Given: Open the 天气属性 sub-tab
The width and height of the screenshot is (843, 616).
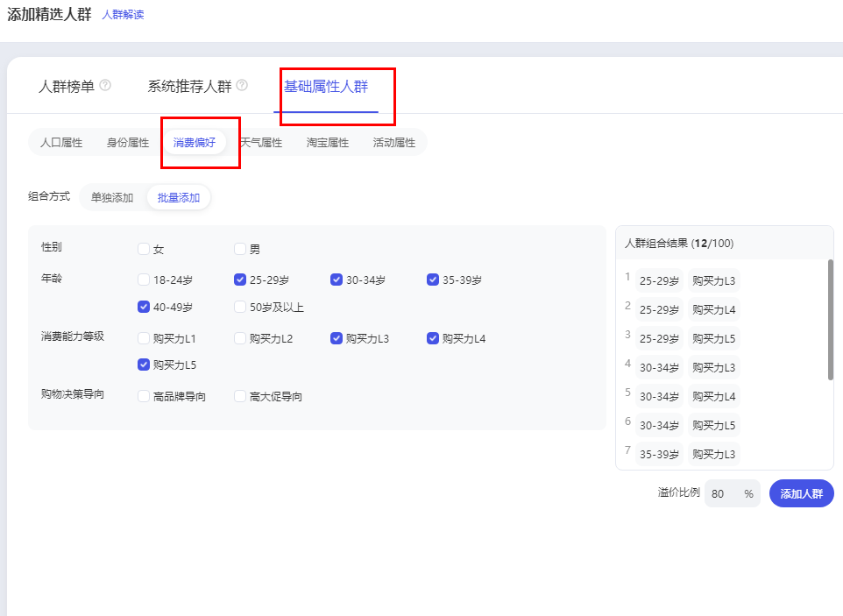Looking at the screenshot, I should (x=261, y=143).
